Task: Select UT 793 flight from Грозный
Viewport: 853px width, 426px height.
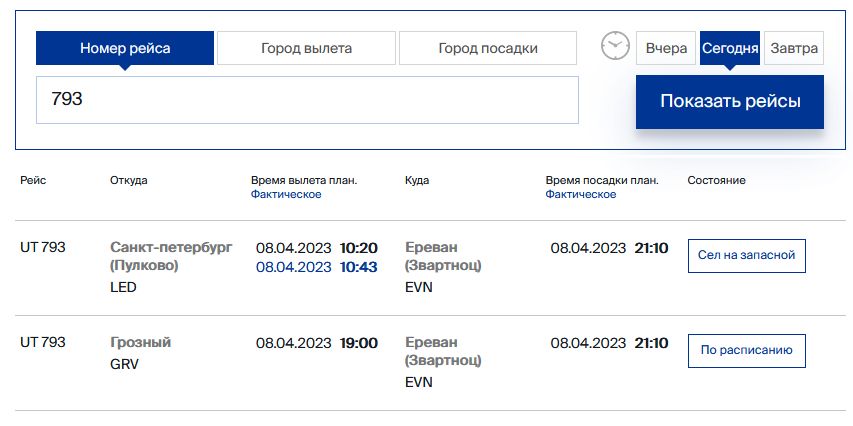Action: click(42, 342)
